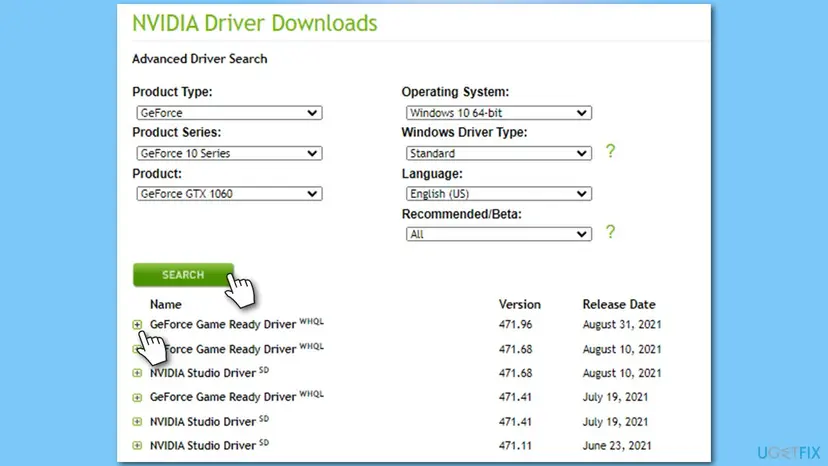Open NVIDIA Studio Driver dated August 10, 2021

coord(203,373)
